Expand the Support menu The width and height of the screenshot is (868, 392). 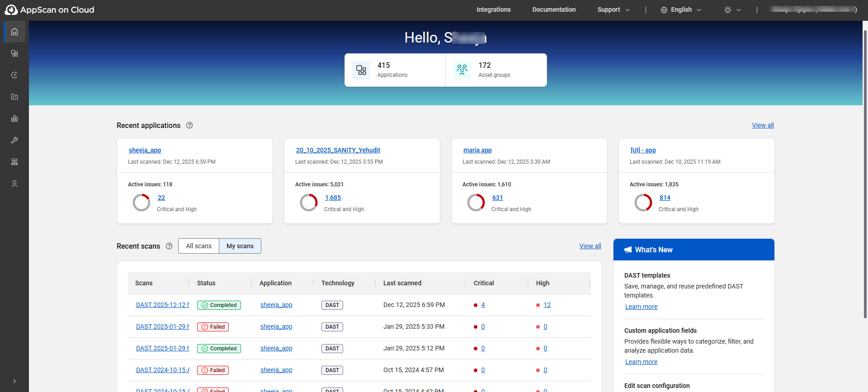tap(613, 10)
